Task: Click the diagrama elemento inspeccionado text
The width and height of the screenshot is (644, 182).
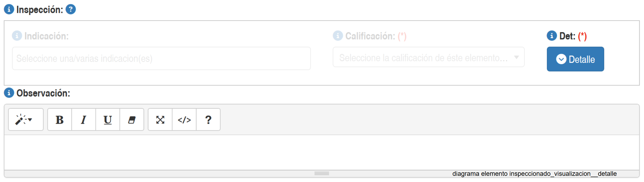Action: (x=534, y=174)
